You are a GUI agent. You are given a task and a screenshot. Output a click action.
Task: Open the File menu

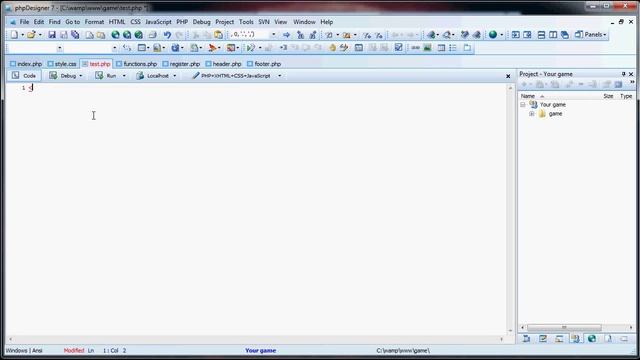(x=24, y=22)
